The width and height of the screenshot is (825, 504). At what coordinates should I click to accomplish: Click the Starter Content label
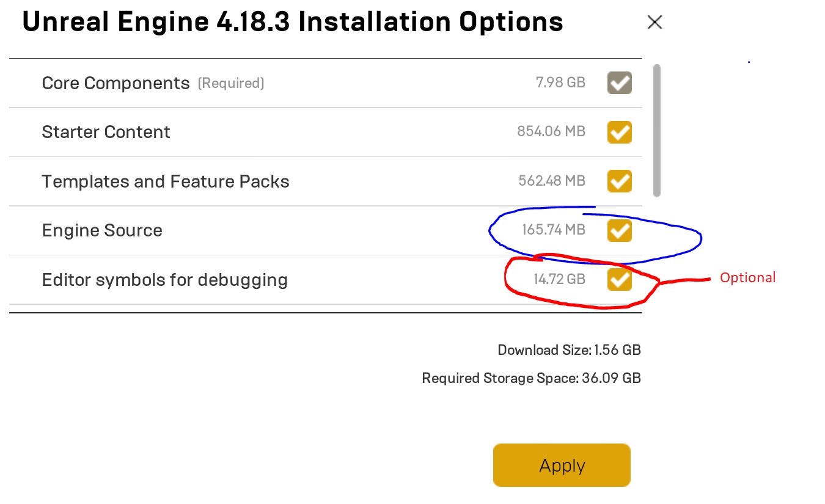pyautogui.click(x=106, y=132)
